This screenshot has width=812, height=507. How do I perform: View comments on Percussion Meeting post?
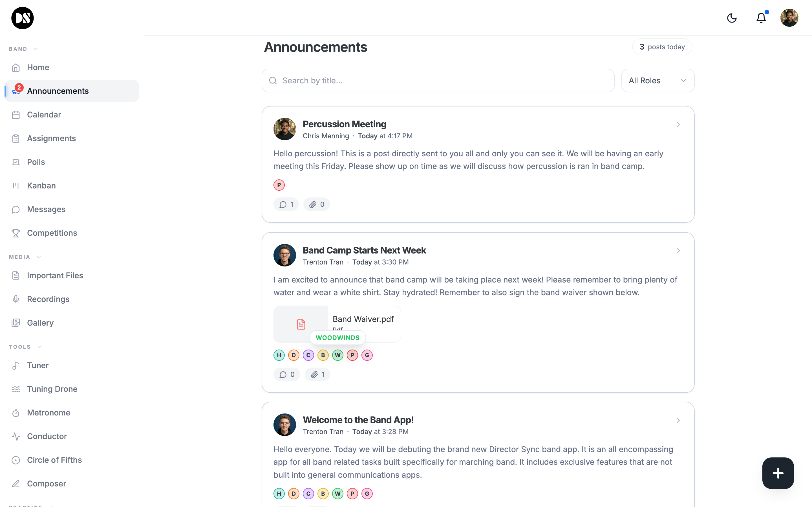pyautogui.click(x=286, y=204)
